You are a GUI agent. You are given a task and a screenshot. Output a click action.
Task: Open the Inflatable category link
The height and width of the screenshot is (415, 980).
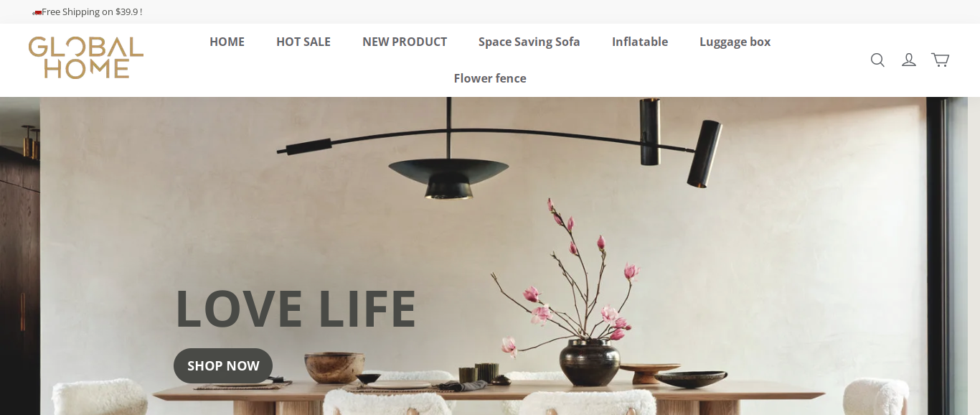tap(640, 42)
